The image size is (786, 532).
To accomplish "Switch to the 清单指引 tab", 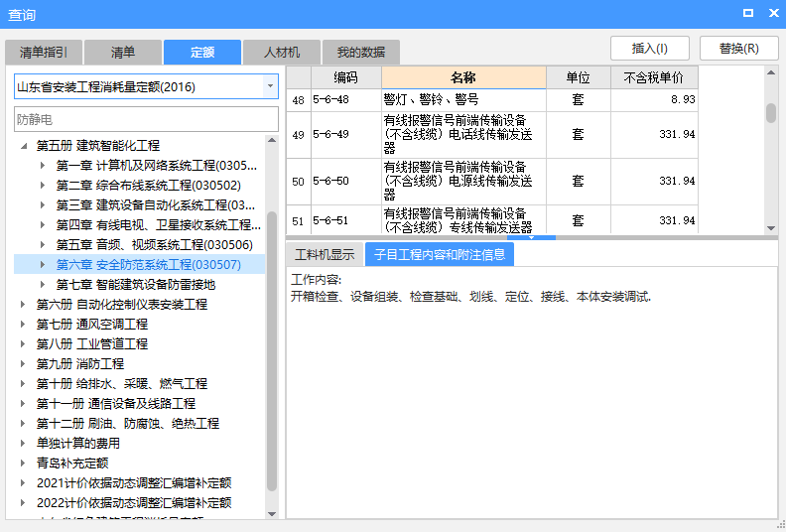I will (44, 53).
